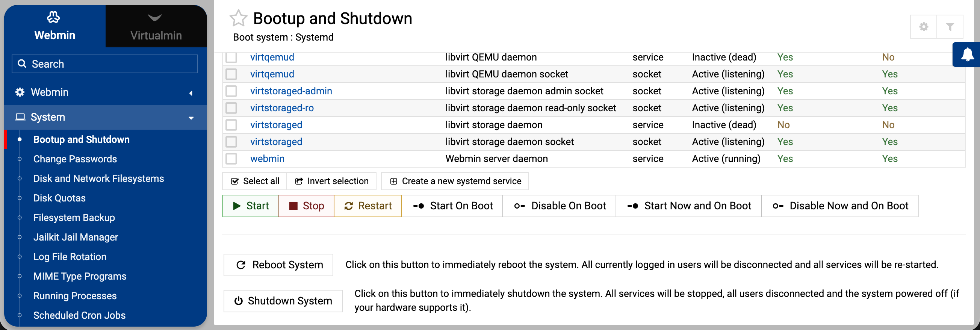Screen dimensions: 980x330
Task: Check the webmin service checkbox
Action: [231, 159]
